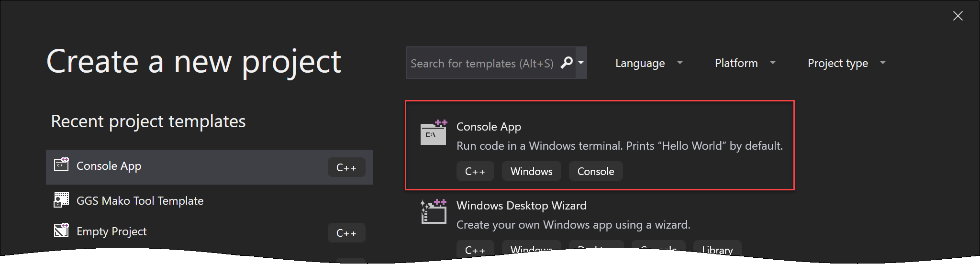Viewport: 980px width, 264px height.
Task: Click the search magnifier icon
Action: (x=567, y=63)
